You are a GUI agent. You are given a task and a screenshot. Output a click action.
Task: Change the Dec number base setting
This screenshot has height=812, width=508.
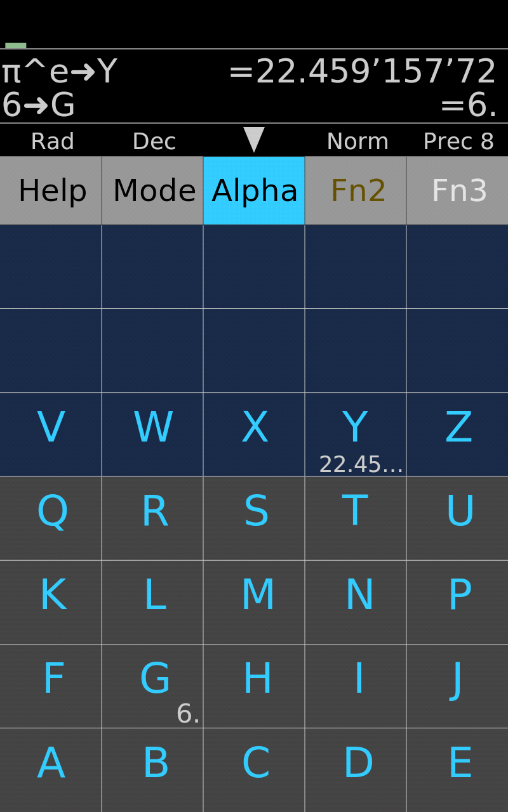[x=154, y=141]
